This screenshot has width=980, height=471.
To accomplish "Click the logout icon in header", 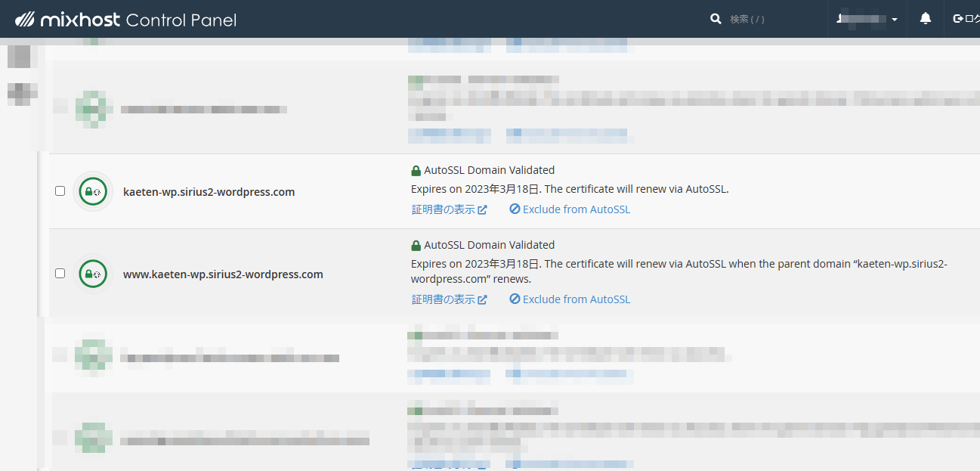I will pyautogui.click(x=958, y=19).
